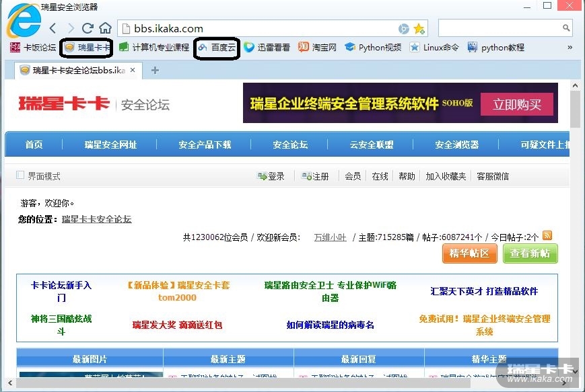Reload the page with the refresh icon
Screen dimensions: 585x392
coord(88,28)
